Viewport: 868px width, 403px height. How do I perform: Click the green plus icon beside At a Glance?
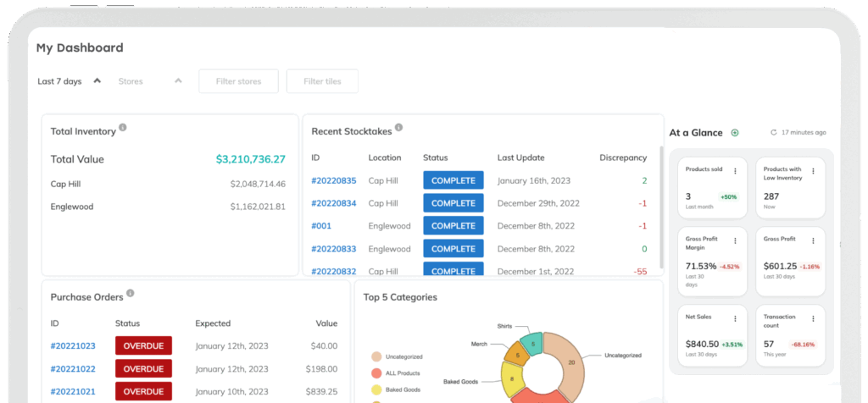(735, 133)
